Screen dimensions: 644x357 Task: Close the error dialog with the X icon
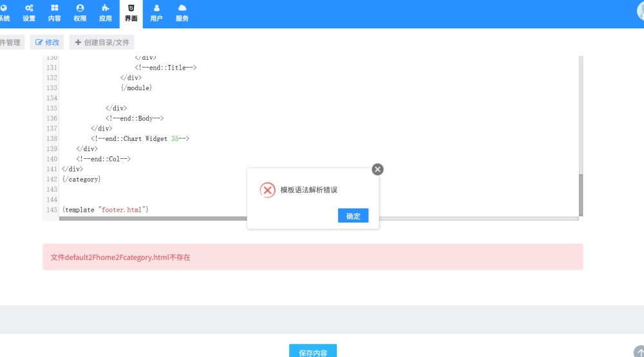(377, 169)
